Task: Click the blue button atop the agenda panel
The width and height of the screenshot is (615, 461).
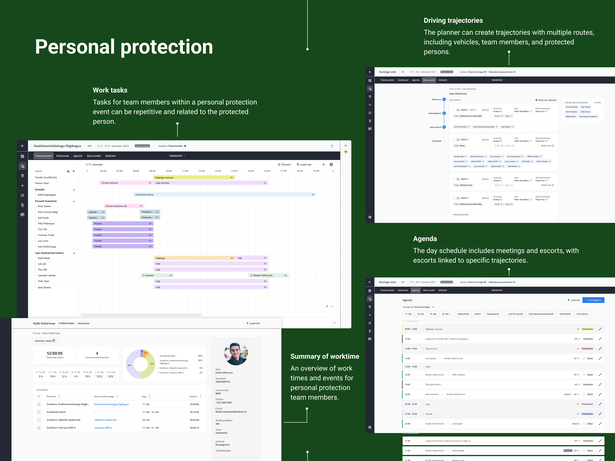Action: (x=593, y=299)
